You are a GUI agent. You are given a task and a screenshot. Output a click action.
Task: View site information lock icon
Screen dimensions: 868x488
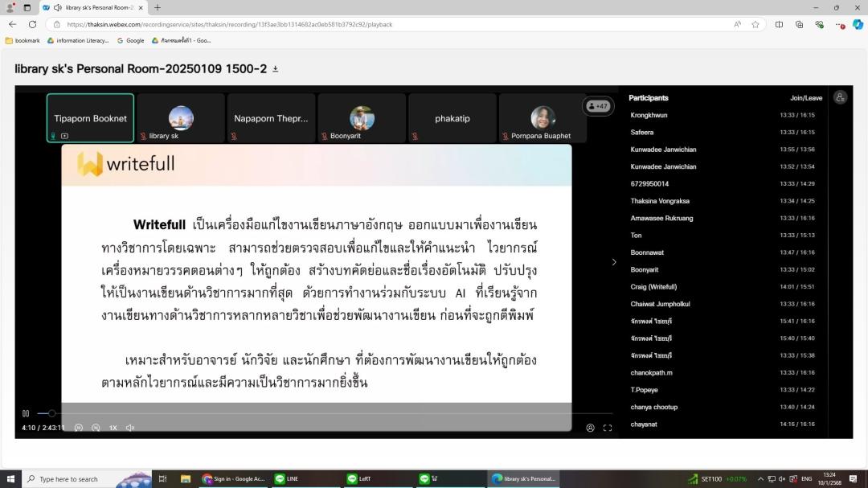pos(56,24)
